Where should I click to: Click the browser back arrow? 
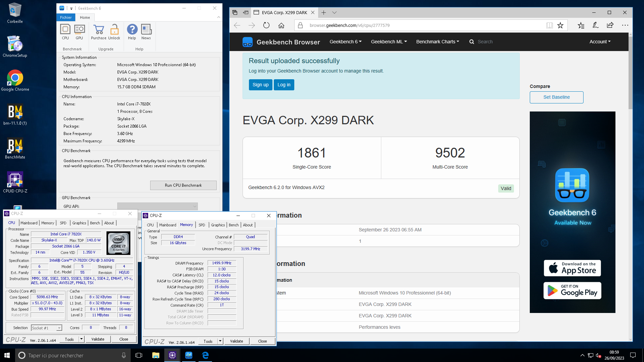click(x=237, y=25)
